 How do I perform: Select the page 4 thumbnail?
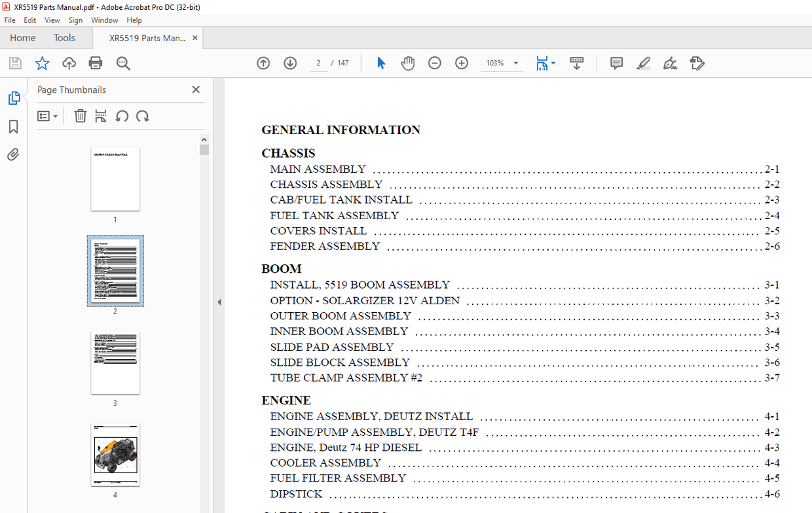(x=115, y=454)
